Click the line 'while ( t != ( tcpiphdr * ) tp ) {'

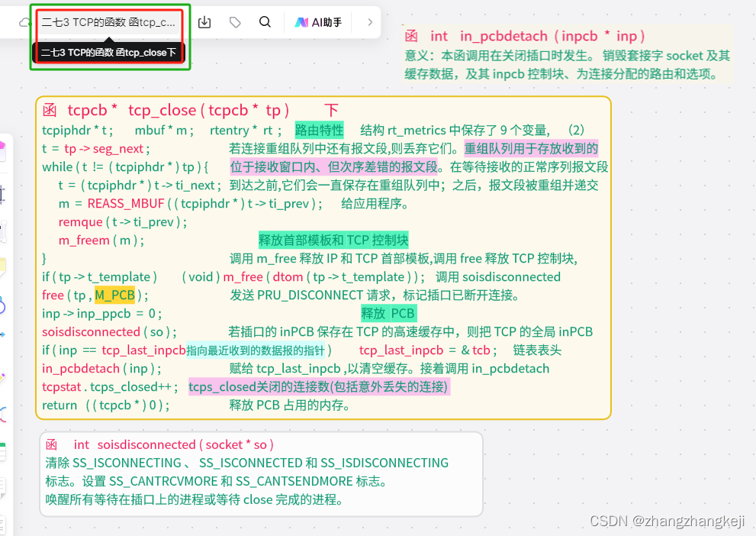coord(125,167)
